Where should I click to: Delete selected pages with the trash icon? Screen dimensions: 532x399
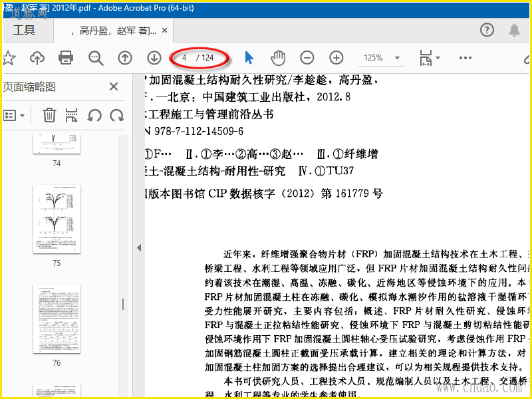pyautogui.click(x=49, y=115)
